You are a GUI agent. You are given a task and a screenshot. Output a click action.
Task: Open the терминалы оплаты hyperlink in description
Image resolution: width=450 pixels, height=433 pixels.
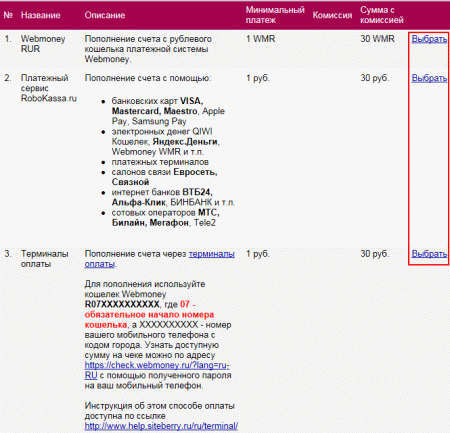point(160,259)
